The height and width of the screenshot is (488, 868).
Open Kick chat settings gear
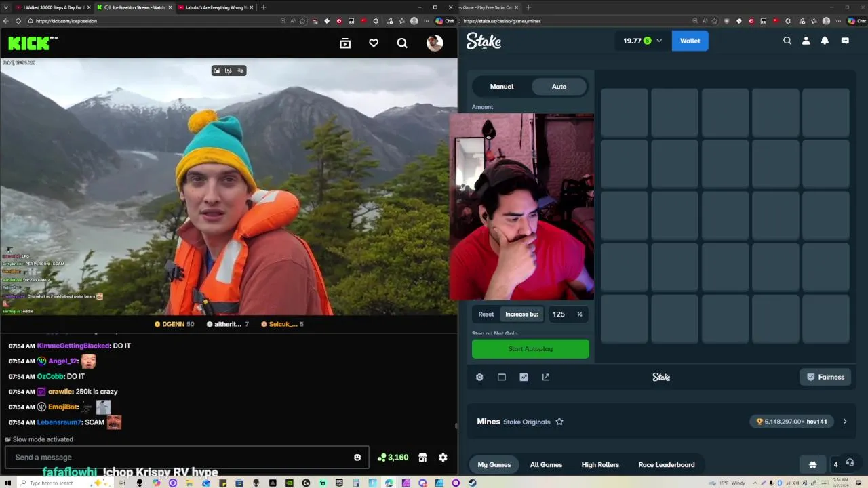pos(443,457)
